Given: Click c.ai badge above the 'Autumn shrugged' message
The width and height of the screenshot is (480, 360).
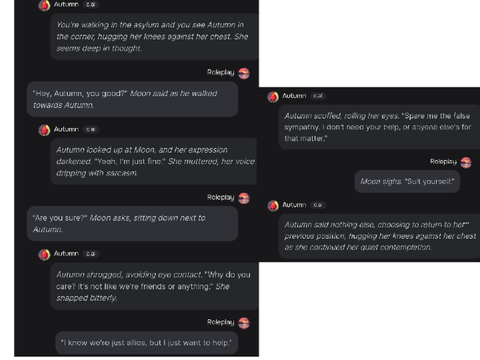Looking at the screenshot, I should (91, 254).
